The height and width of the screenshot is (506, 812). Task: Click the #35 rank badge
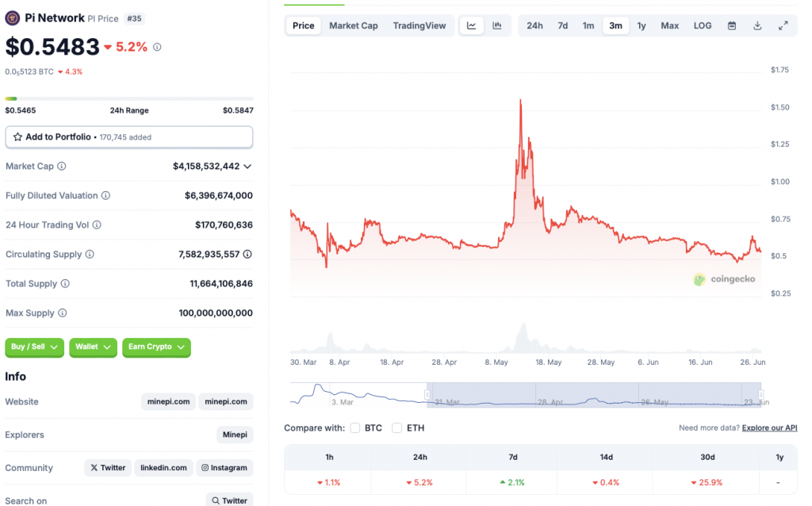[134, 19]
